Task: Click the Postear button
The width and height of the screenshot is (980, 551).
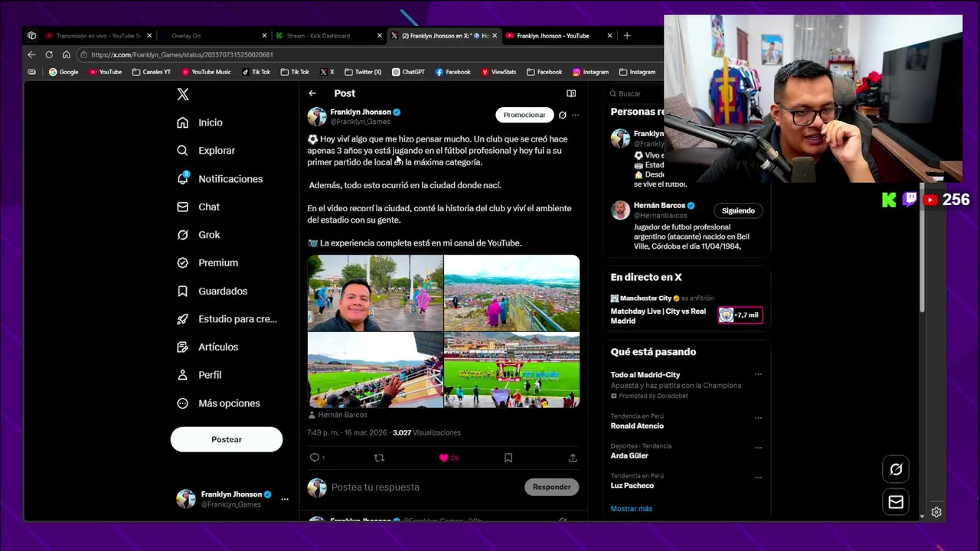Action: 227,439
